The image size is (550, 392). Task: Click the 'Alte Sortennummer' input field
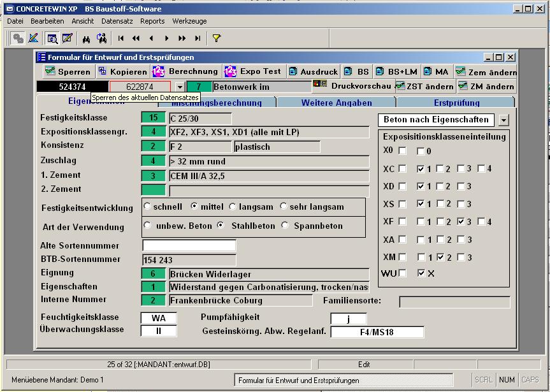[x=189, y=245]
